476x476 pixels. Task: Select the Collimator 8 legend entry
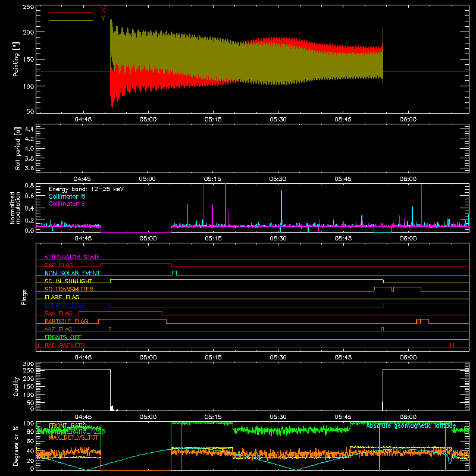pos(67,196)
